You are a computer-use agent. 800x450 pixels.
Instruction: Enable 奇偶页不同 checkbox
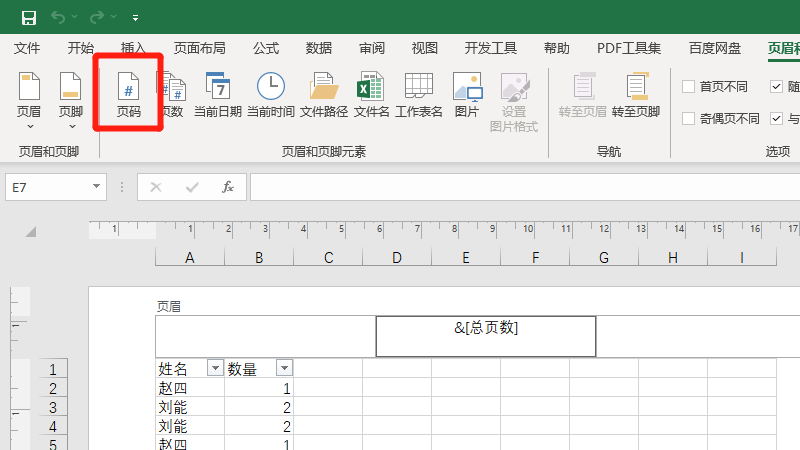(689, 119)
